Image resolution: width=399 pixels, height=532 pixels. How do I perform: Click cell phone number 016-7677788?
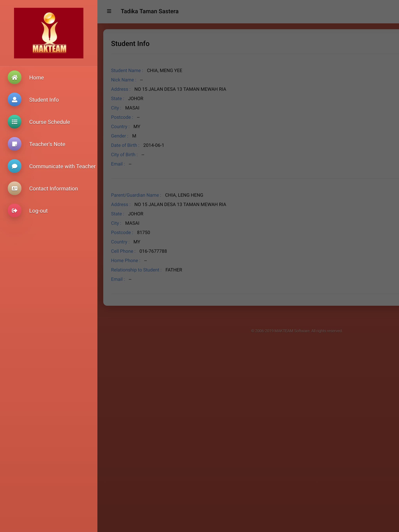[153, 251]
